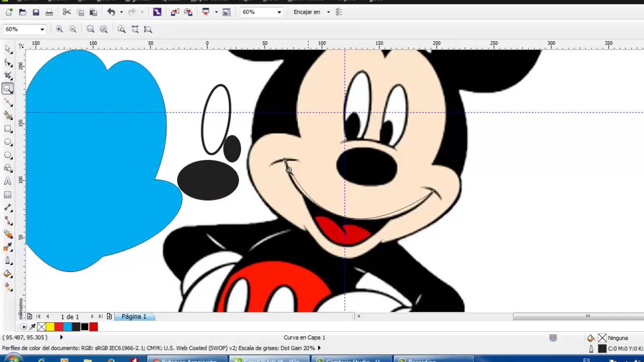Zoom to all objects
The width and height of the screenshot is (644, 362).
tap(104, 29)
